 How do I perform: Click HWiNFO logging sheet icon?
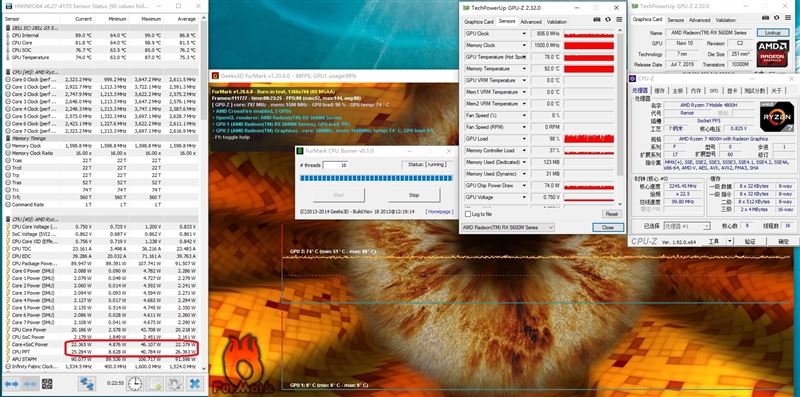[155, 384]
